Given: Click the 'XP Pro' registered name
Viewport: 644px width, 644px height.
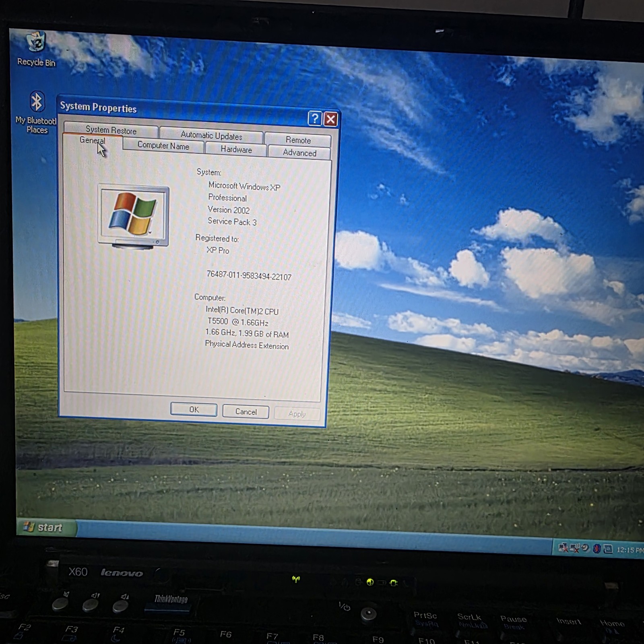Looking at the screenshot, I should click(x=218, y=250).
